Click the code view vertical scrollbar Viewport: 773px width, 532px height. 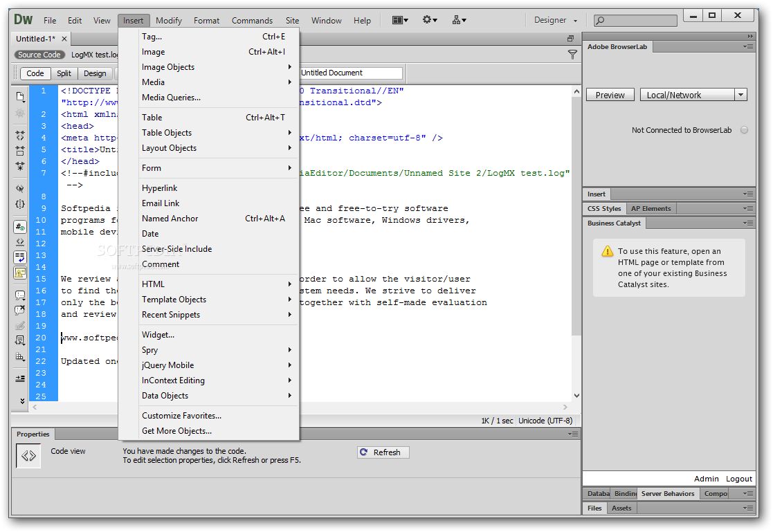[x=576, y=243]
